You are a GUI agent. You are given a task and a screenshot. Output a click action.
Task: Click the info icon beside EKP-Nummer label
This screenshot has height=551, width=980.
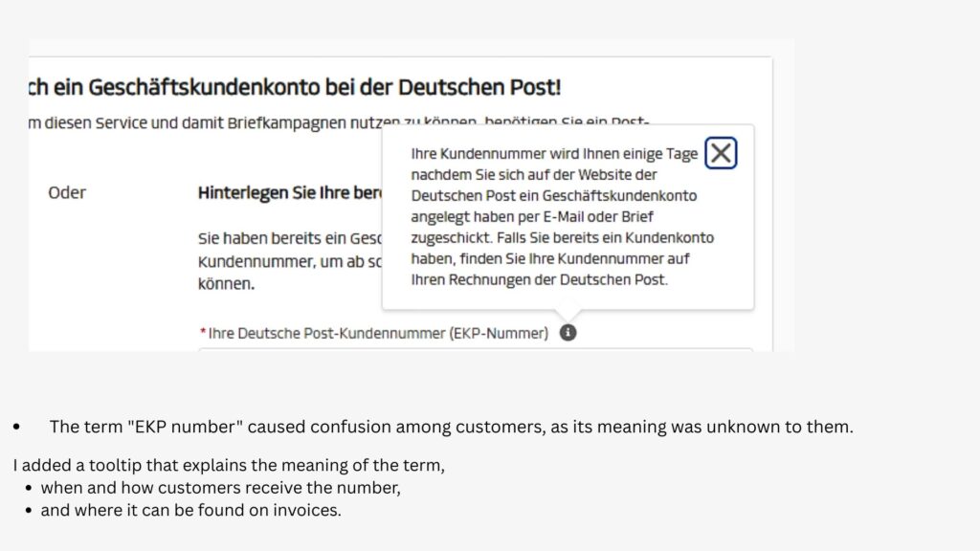[x=568, y=333]
